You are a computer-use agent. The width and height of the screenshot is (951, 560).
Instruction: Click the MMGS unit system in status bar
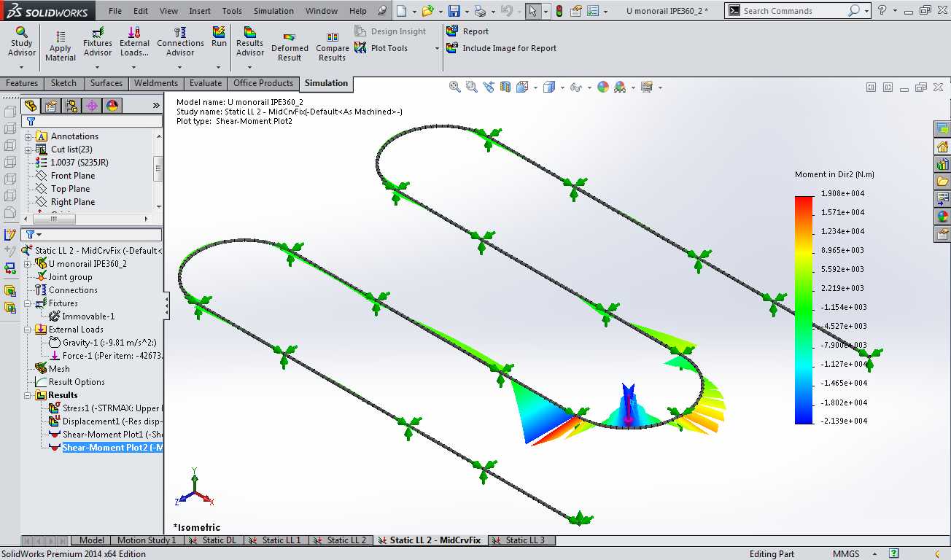(x=846, y=554)
